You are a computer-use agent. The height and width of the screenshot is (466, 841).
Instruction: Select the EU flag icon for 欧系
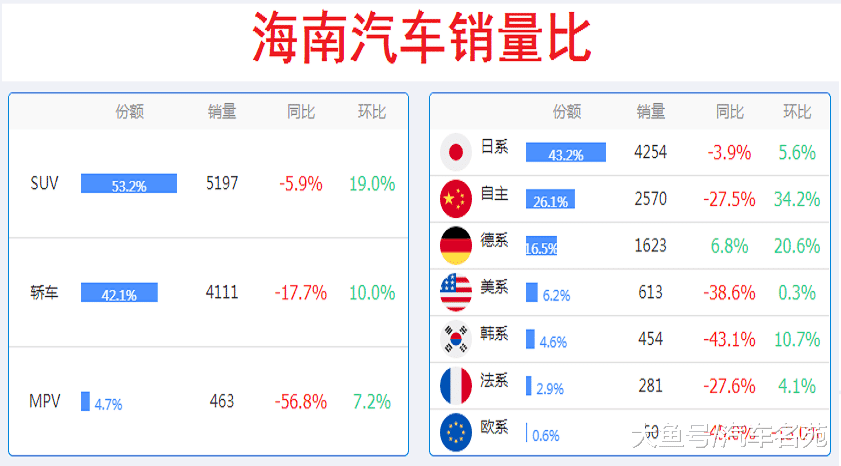coord(455,432)
